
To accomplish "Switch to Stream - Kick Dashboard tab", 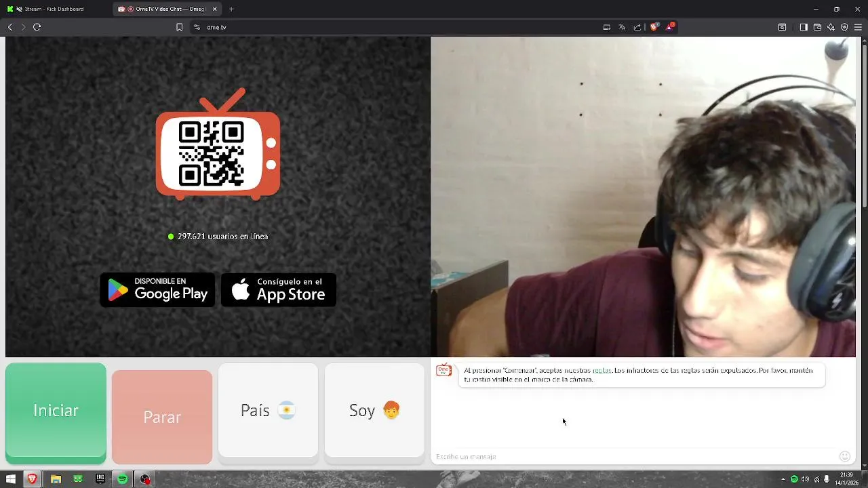I will click(54, 9).
